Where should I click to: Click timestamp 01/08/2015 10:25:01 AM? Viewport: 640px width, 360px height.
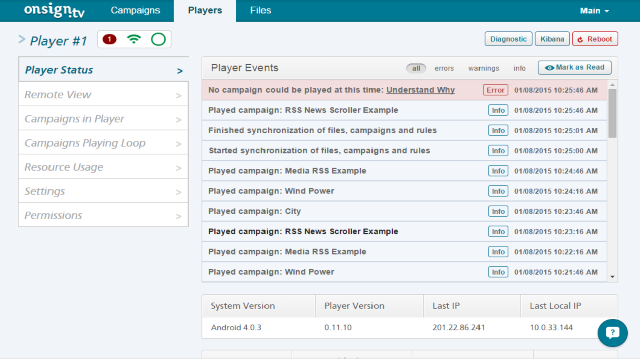[556, 131]
